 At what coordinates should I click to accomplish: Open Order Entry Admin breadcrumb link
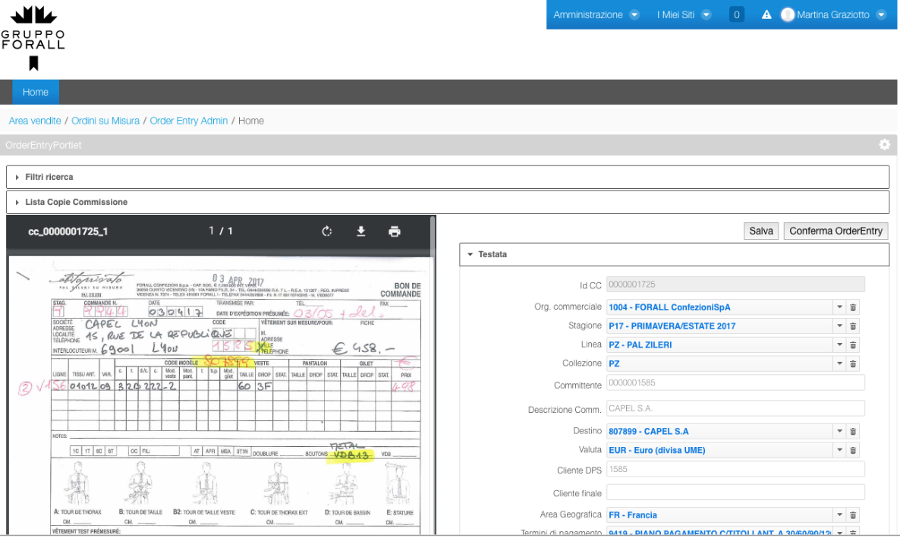[189, 121]
